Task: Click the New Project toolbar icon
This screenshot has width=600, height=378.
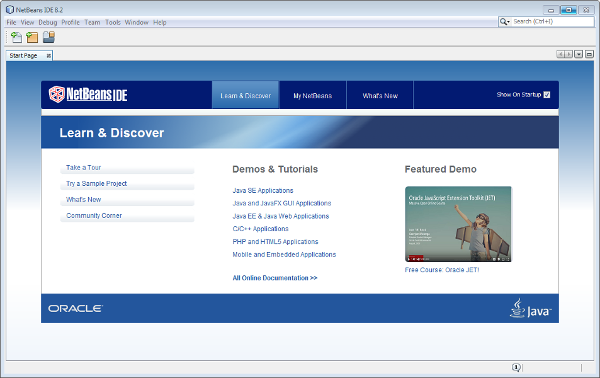Action: pos(32,37)
